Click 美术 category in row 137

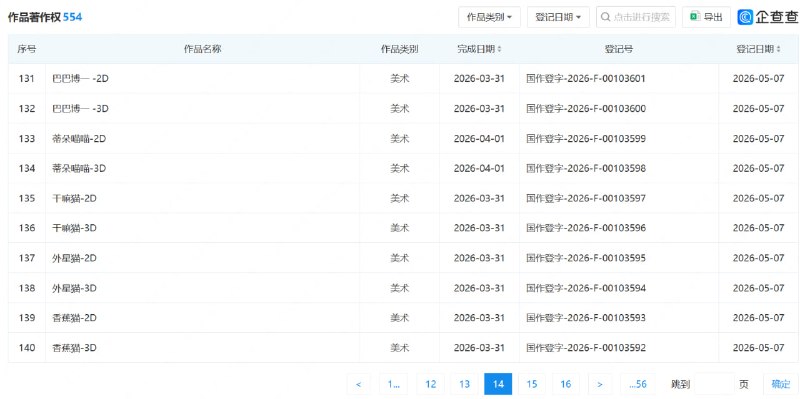coord(399,258)
